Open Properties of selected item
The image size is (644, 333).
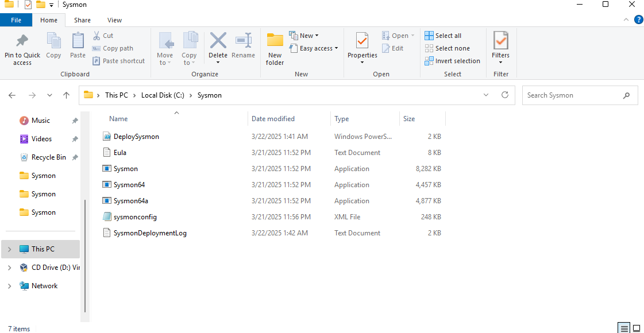tap(362, 42)
